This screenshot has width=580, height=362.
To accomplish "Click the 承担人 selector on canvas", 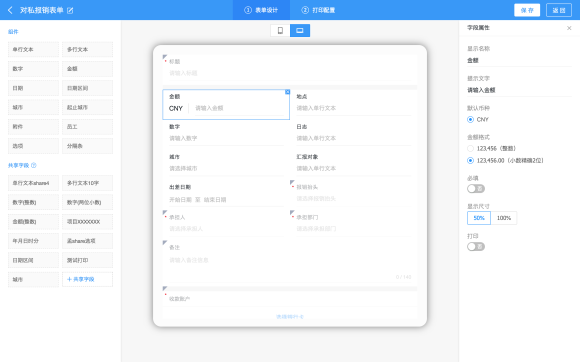I will (x=226, y=229).
